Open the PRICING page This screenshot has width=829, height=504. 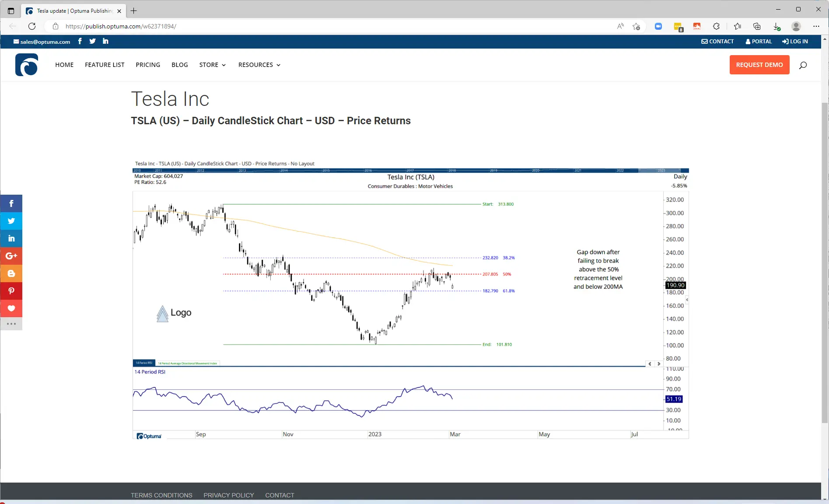pyautogui.click(x=148, y=65)
